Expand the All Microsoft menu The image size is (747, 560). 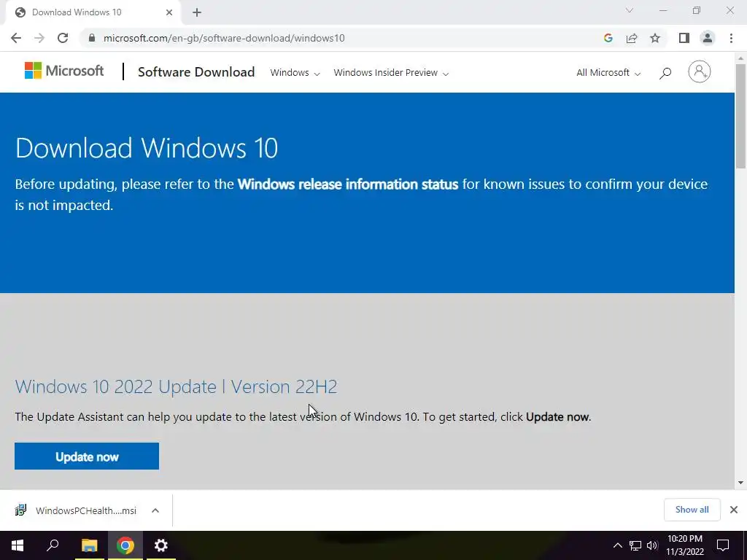(608, 73)
